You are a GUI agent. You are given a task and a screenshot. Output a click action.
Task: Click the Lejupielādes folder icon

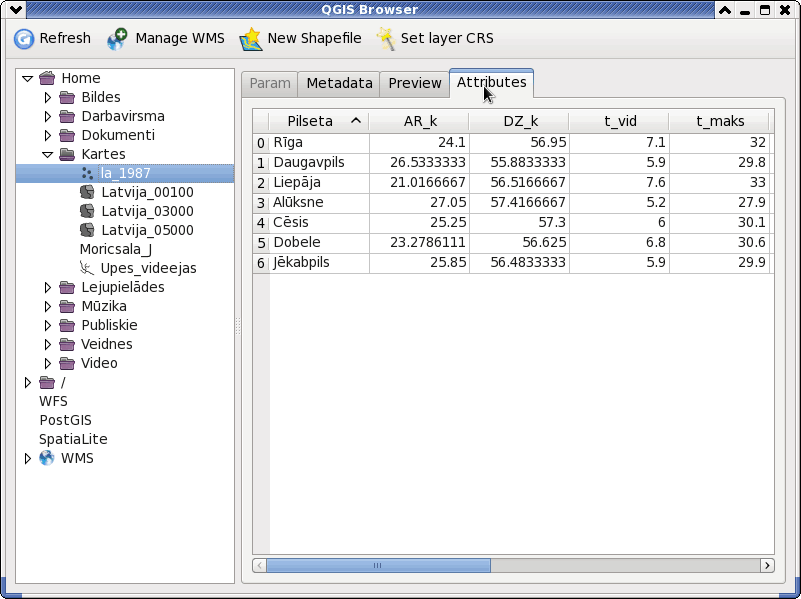(67, 287)
